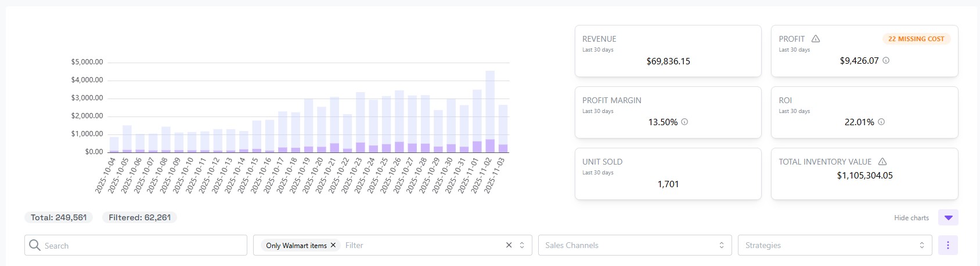Click the UNIT SOLD card title
The image size is (980, 266).
pos(602,162)
